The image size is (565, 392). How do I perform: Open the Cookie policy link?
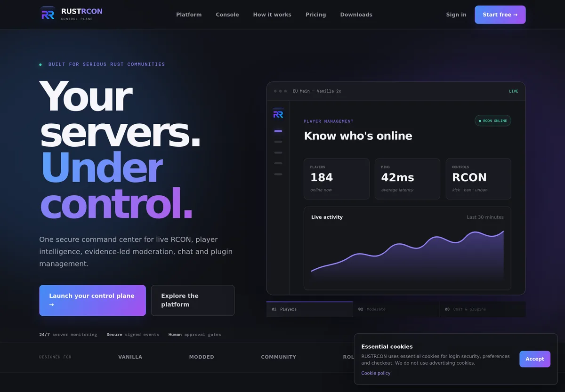tap(376, 373)
